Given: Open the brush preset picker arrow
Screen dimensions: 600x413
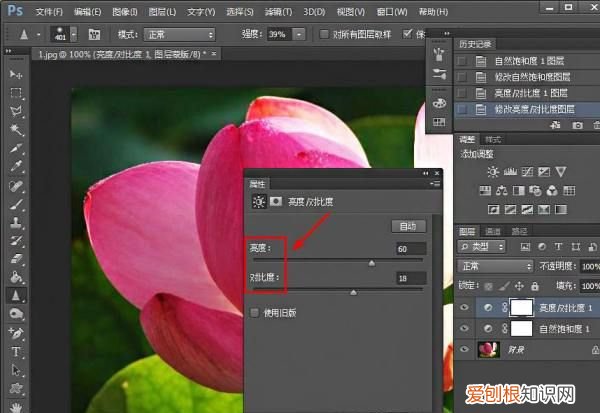Looking at the screenshot, I should pos(74,34).
